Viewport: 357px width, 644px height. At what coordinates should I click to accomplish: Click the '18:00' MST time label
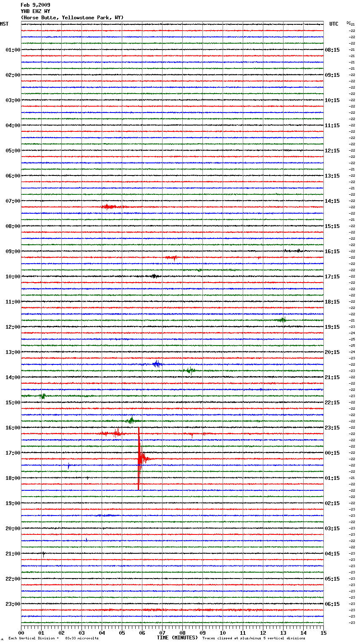pyautogui.click(x=13, y=478)
